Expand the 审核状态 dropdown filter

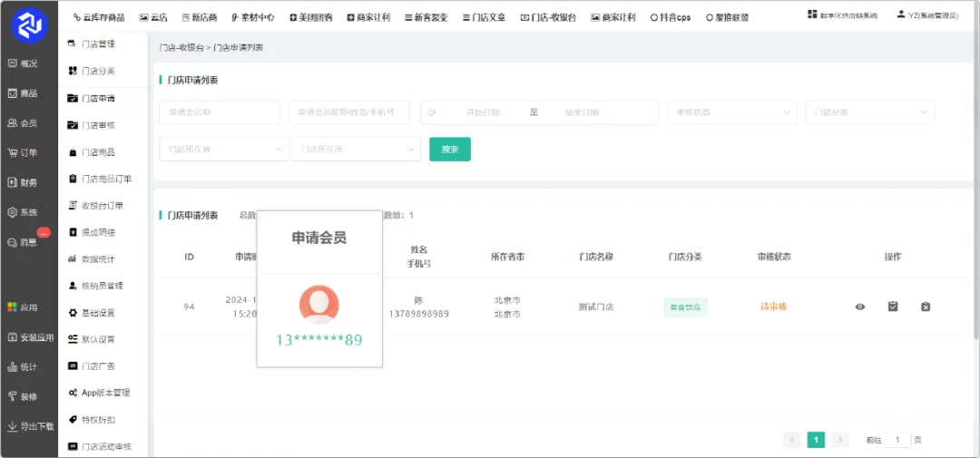coord(732,112)
